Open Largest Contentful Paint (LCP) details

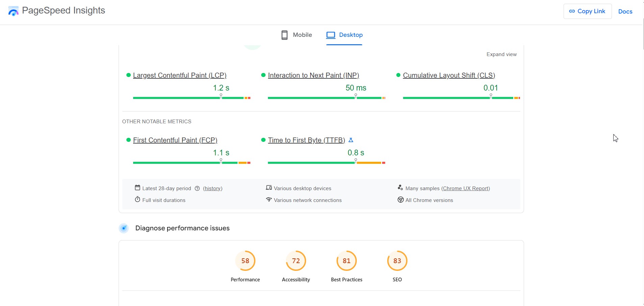click(179, 75)
